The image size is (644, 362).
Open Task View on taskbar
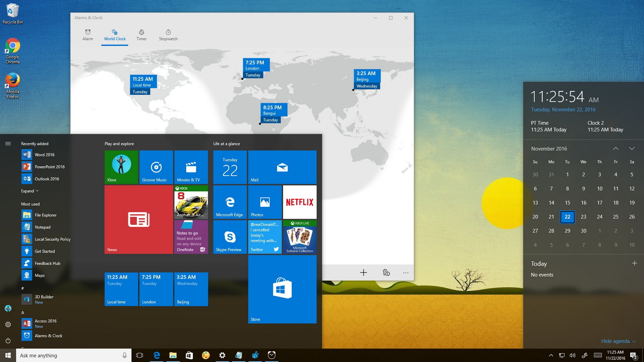coord(140,355)
